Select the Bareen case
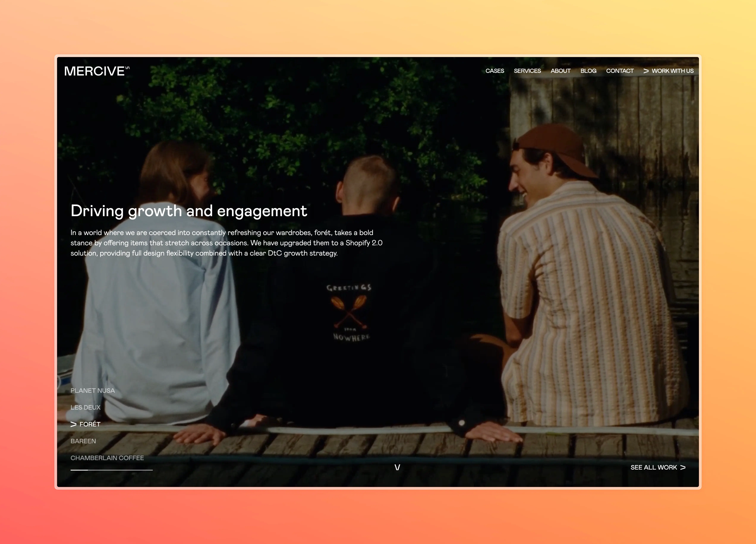Screen dimensions: 756x544 83,441
